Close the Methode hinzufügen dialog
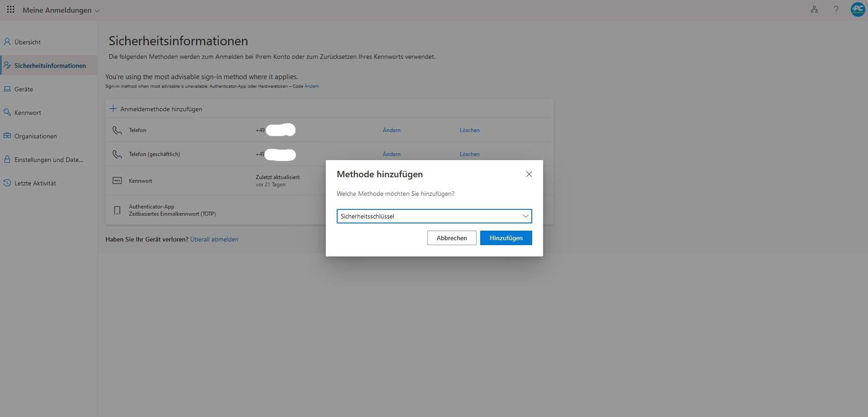Screen dimensions: 868x417 click(x=529, y=174)
